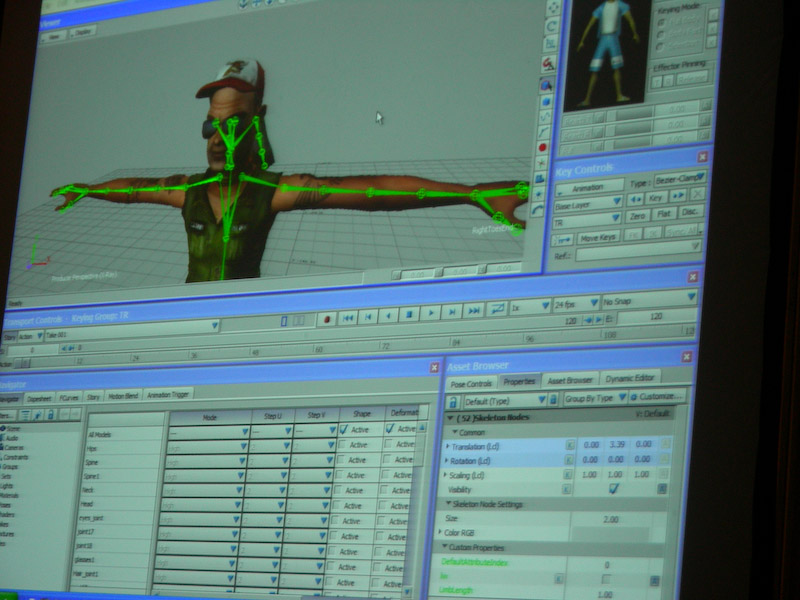800x600 pixels.
Task: Stop playback in Transport Controls
Action: [409, 315]
